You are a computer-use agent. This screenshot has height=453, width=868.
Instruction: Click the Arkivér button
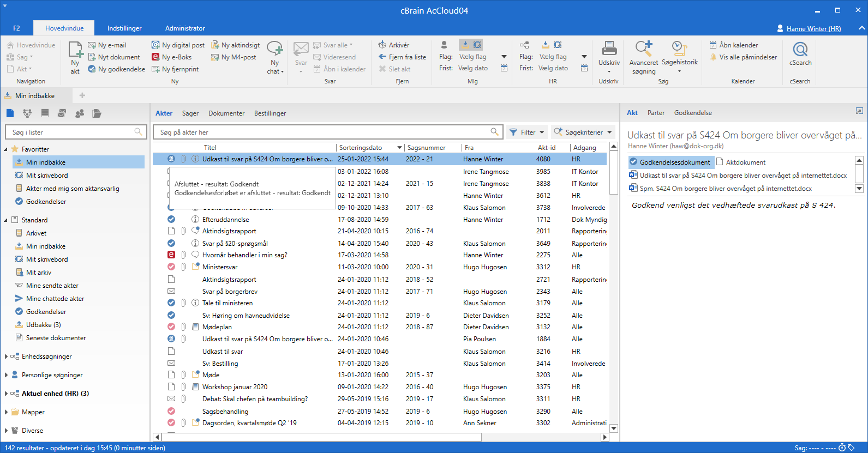tap(394, 45)
